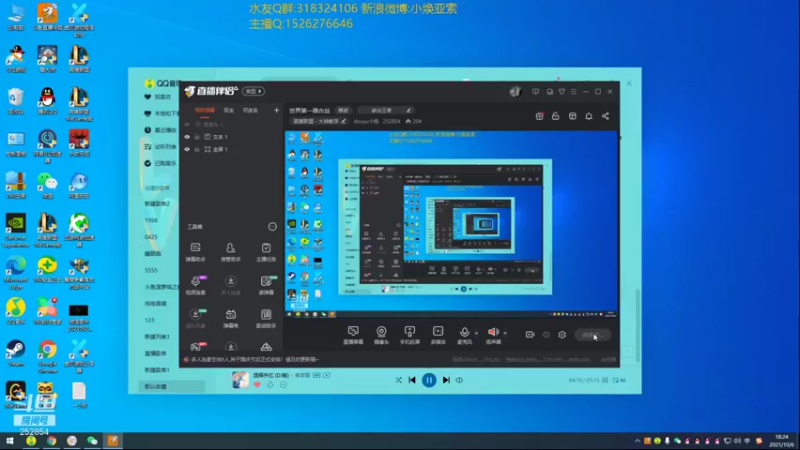Open the notifications bell icon
The image size is (800, 450).
[589, 116]
